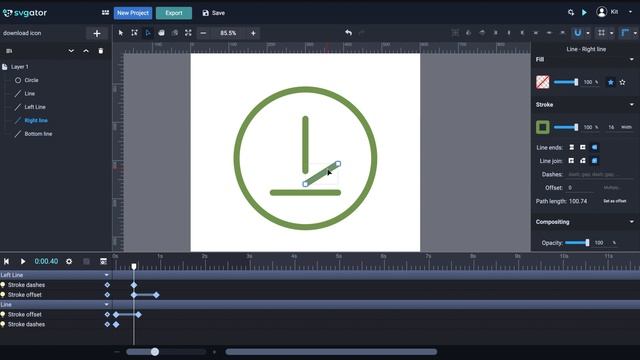Screen dimensions: 640x360
Task: Move element down in the layers panel
Action: (x=71, y=51)
